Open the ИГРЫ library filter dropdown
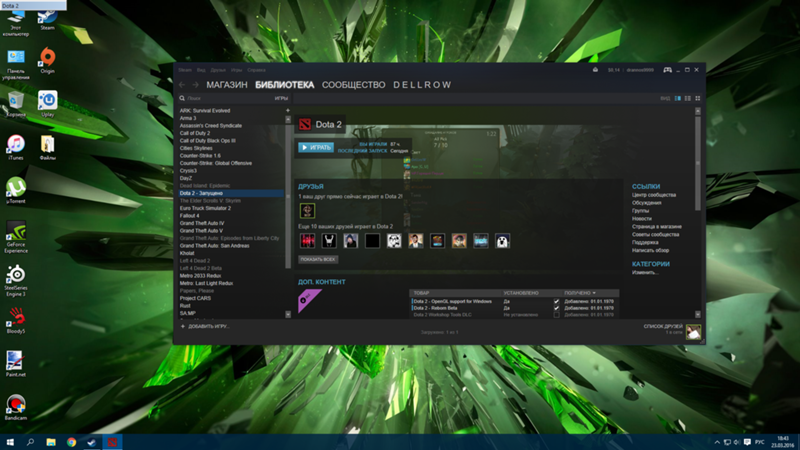Image resolution: width=800 pixels, height=450 pixels. pos(281,98)
